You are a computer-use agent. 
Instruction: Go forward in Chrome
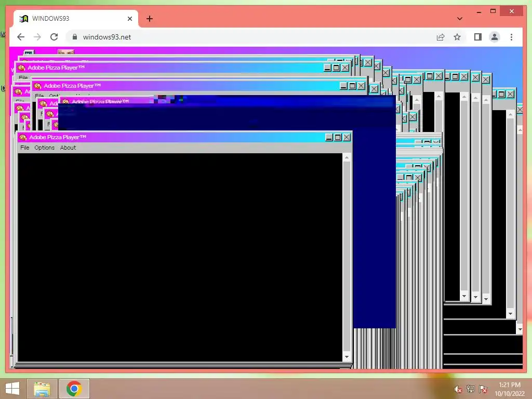coord(37,37)
